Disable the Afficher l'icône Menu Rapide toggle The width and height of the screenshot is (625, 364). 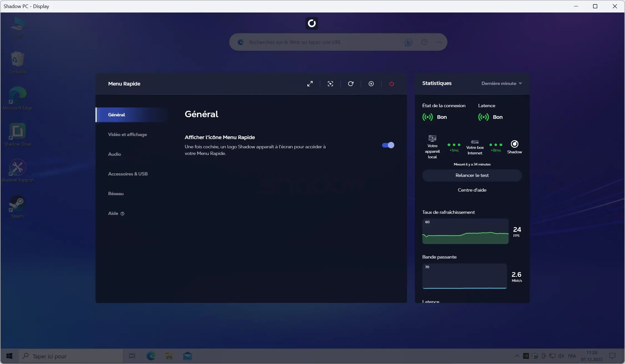[x=388, y=145]
